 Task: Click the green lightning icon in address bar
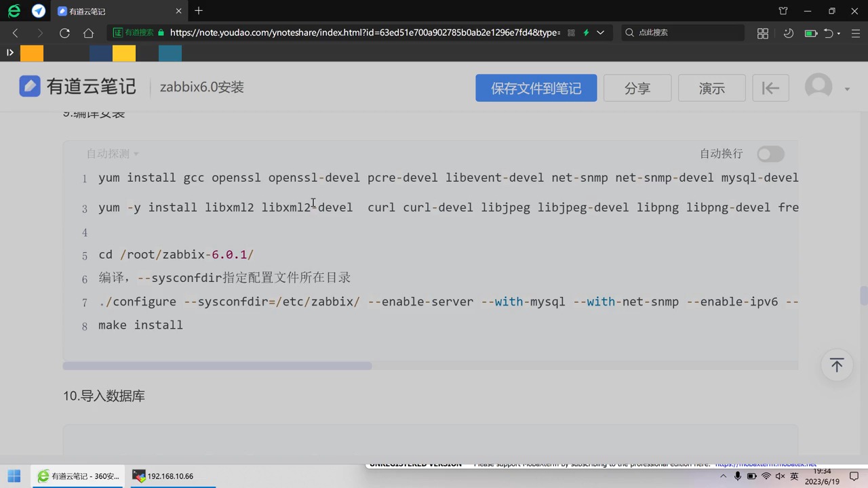pyautogui.click(x=586, y=33)
